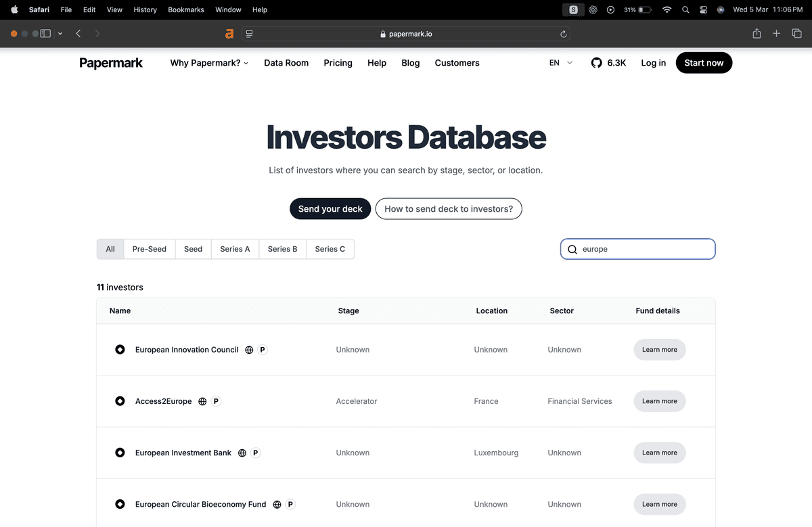This screenshot has width=812, height=527.
Task: Click the P badge next to European Investment Bank
Action: tap(256, 453)
